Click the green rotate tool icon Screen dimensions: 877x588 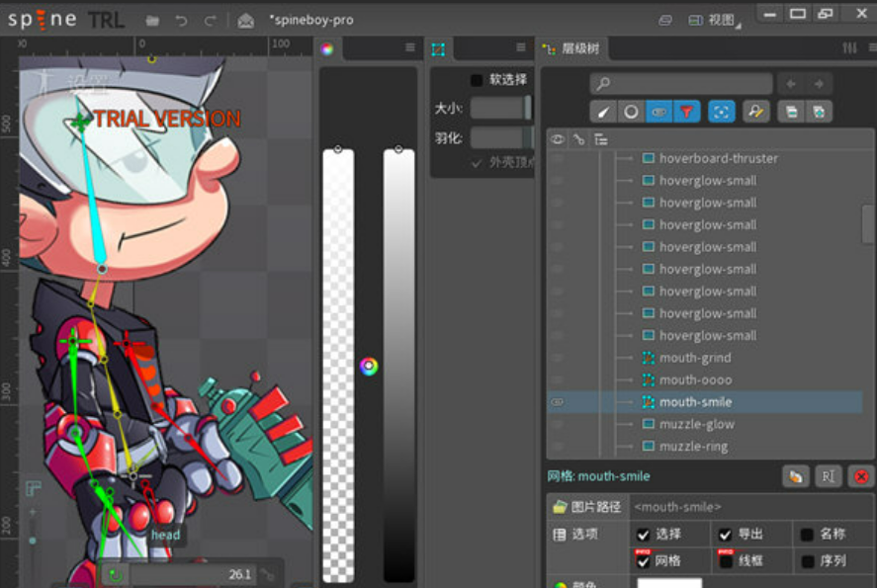(x=116, y=574)
